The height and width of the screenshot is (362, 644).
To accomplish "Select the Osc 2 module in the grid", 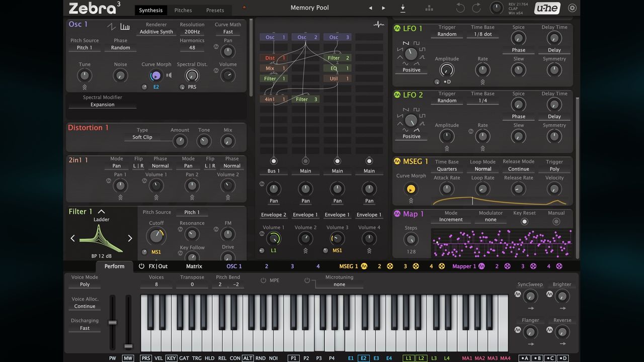I will 305,37.
